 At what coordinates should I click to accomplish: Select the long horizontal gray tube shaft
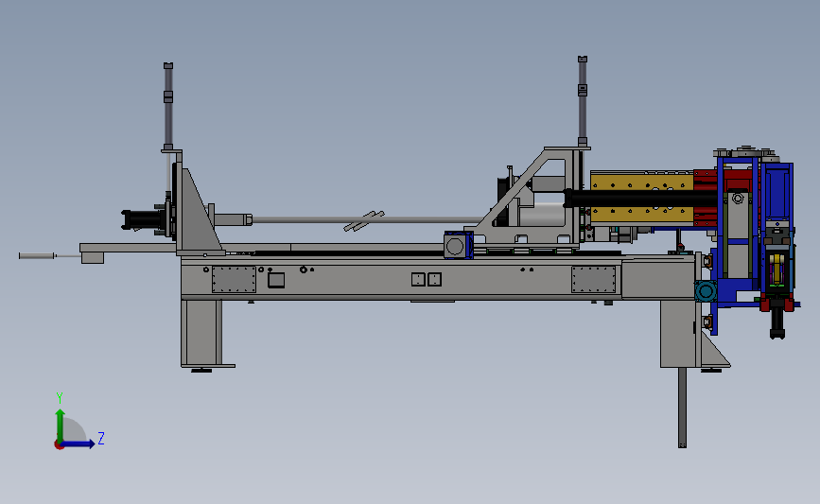coord(366,219)
